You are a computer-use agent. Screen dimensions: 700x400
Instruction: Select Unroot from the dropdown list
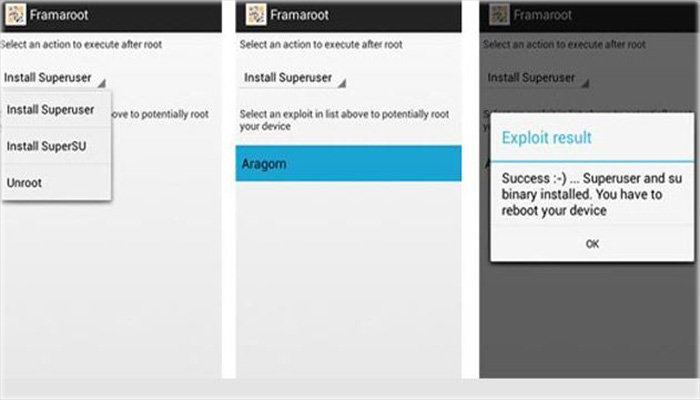tap(56, 183)
